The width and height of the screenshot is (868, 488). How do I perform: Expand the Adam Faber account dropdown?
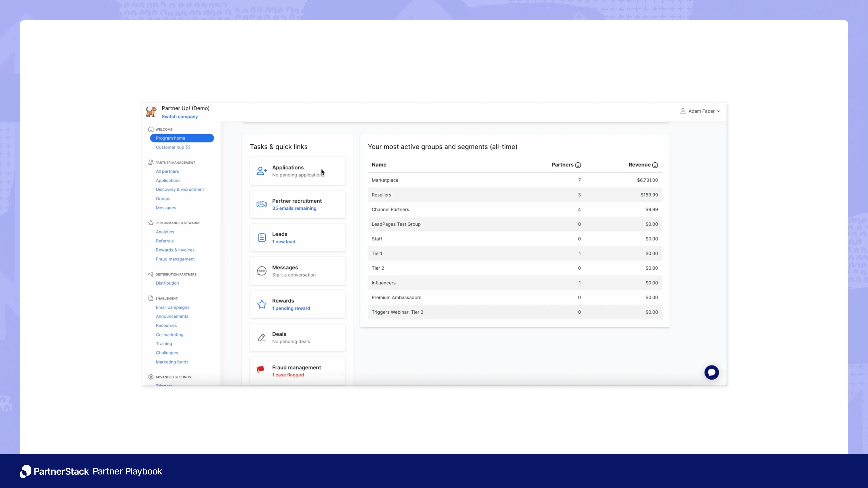(x=700, y=111)
